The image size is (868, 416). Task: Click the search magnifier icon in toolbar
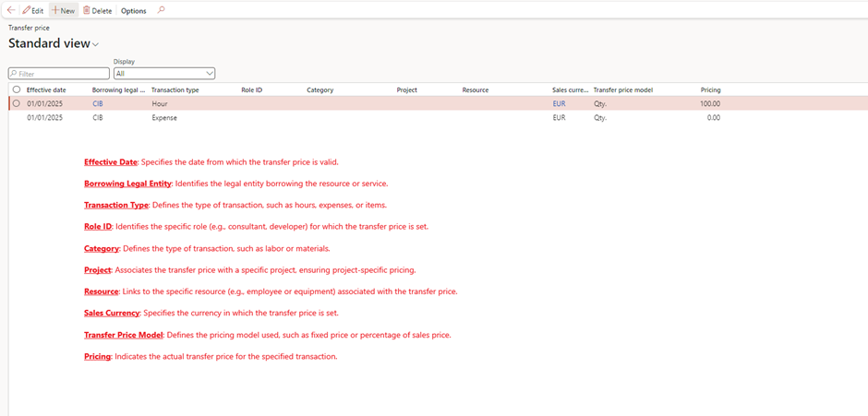coord(161,10)
